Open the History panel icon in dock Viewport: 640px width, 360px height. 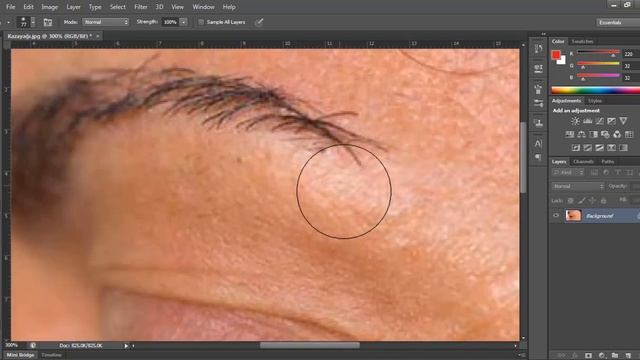coord(538,49)
